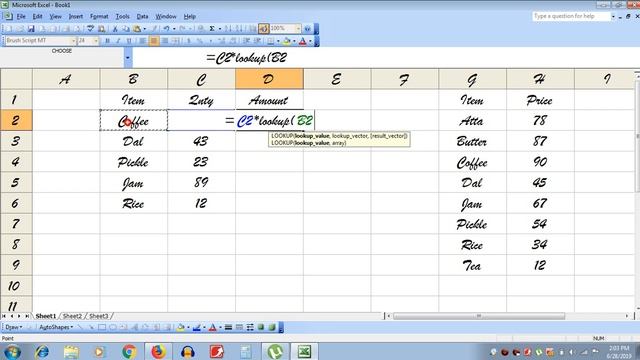Open Microsoft Excel Help icon
The width and height of the screenshot is (640, 360).
307,29
